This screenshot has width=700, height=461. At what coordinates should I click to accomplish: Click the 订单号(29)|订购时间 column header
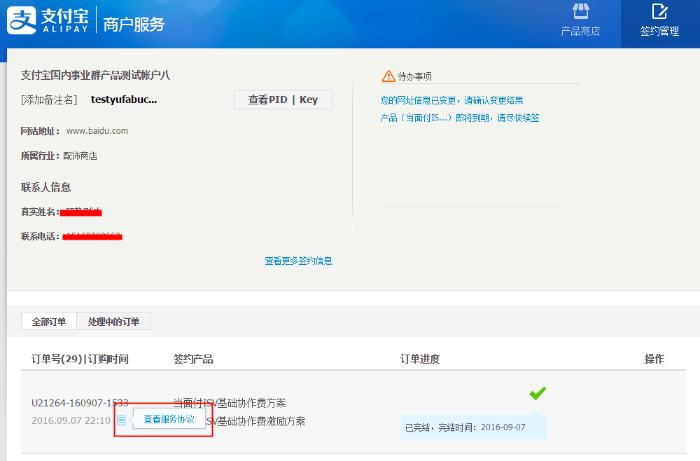80,359
